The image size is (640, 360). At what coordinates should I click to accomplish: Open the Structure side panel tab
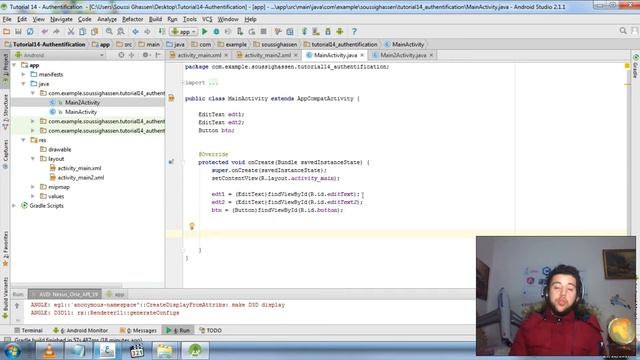(x=5, y=112)
